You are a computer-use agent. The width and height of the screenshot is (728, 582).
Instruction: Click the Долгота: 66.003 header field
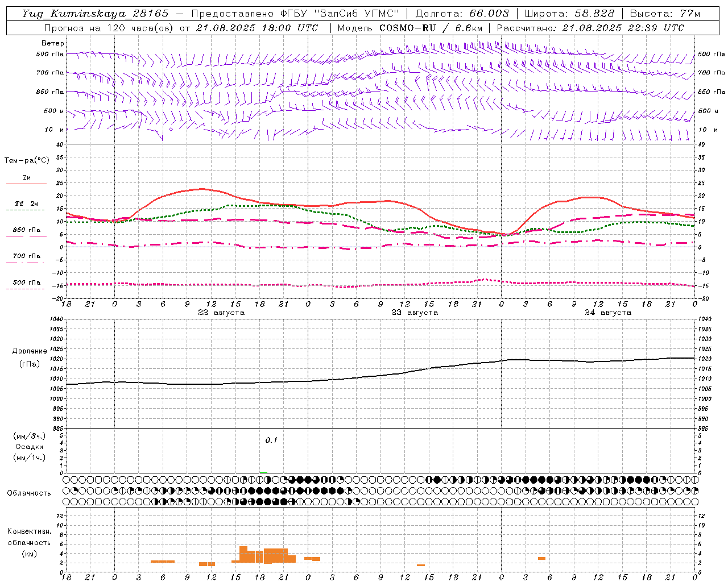pos(462,14)
